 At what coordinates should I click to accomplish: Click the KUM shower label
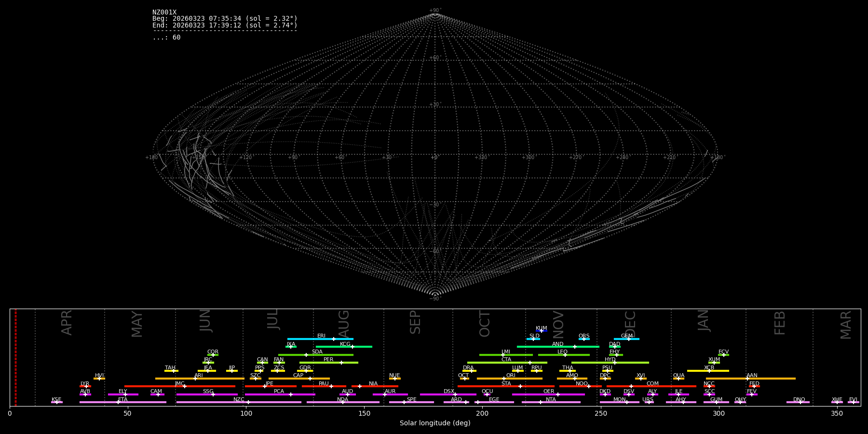coord(542,328)
